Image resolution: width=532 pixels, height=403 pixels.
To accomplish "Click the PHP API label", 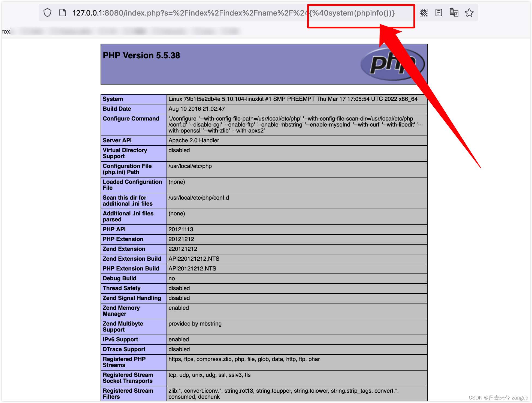I will [x=114, y=229].
